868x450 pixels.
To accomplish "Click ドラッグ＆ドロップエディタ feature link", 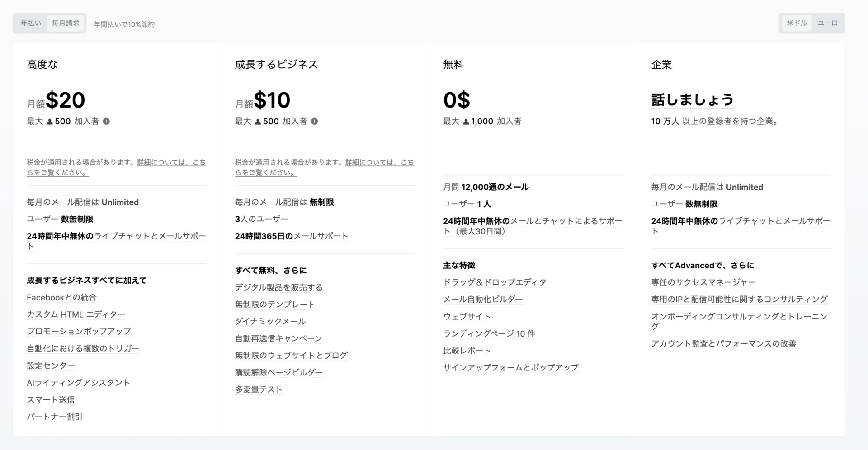I will pos(495,281).
